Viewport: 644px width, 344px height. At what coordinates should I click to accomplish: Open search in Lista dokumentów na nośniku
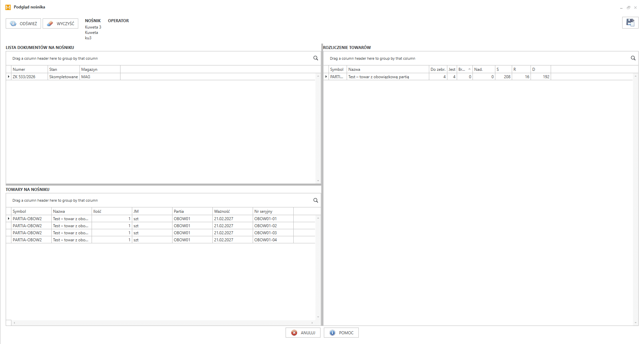[x=315, y=58]
